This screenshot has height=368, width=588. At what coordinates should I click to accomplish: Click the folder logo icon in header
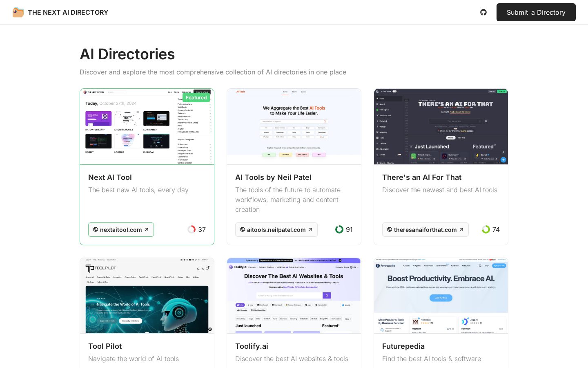pos(18,12)
